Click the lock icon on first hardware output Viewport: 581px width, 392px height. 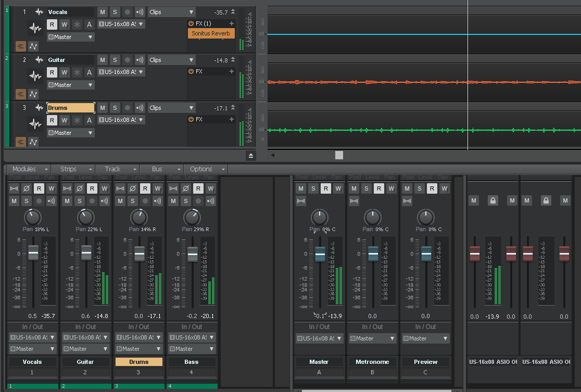[x=493, y=200]
